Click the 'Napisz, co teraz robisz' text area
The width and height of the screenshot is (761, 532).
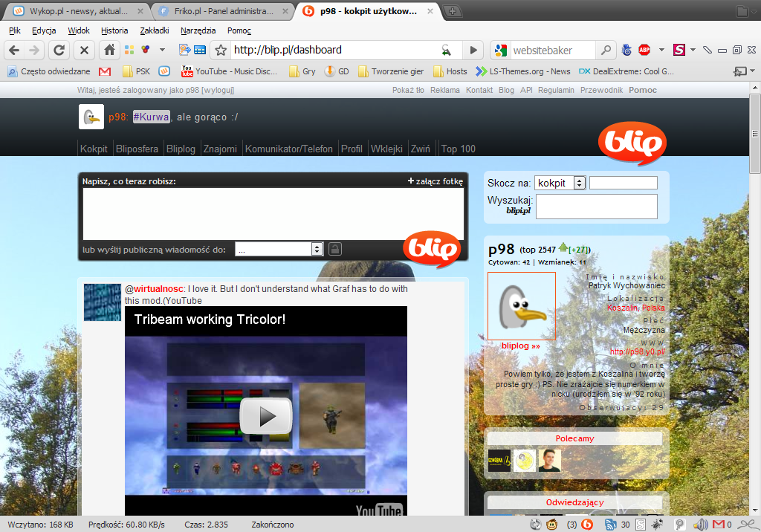tap(273, 213)
